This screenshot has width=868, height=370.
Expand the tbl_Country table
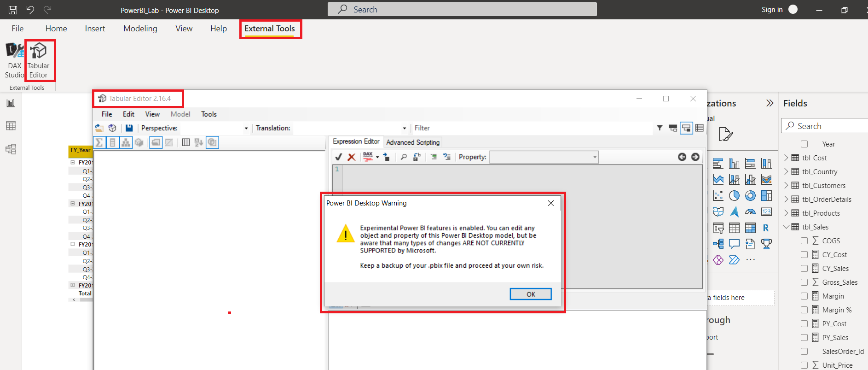[786, 171]
